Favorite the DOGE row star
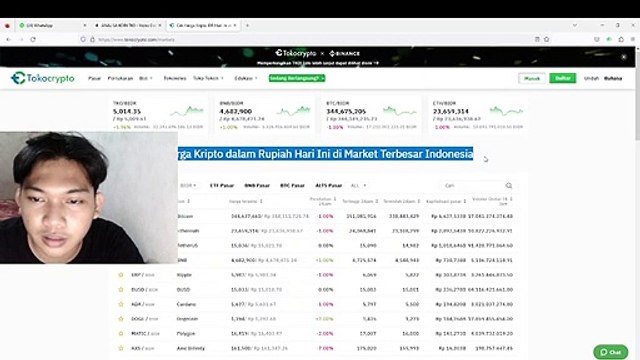The width and height of the screenshot is (640, 360). [121, 319]
